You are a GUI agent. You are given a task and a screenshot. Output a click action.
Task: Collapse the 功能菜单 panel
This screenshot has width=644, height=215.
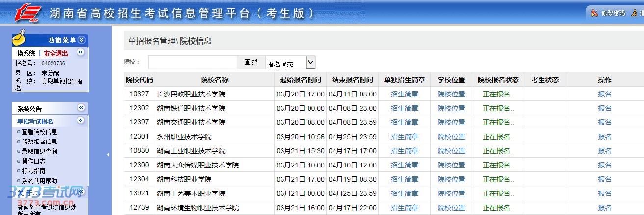[81, 40]
